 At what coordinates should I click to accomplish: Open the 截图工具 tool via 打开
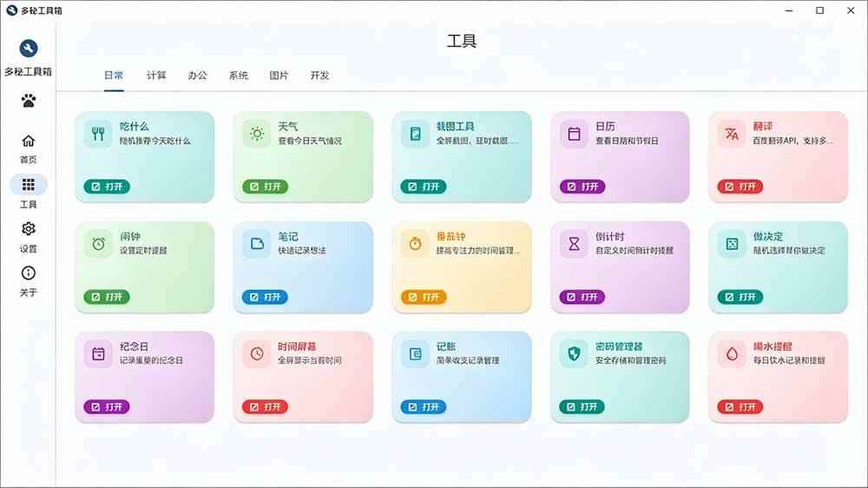pyautogui.click(x=424, y=187)
